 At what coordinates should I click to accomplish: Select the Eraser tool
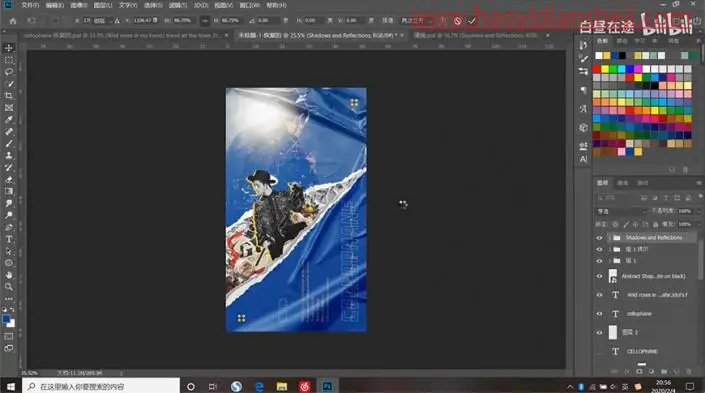(x=9, y=179)
